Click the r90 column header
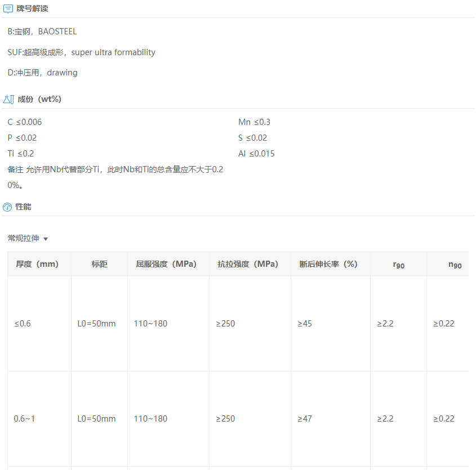The height and width of the screenshot is (470, 476). [x=399, y=265]
